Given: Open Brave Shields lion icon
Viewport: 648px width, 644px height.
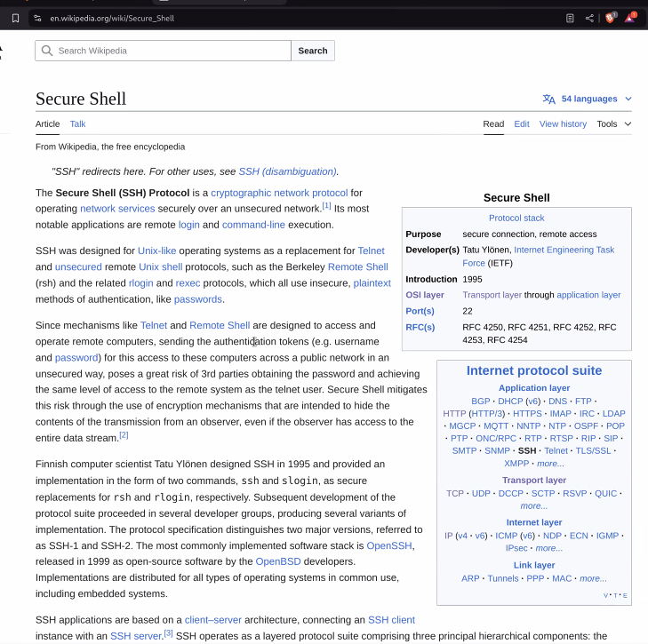Looking at the screenshot, I should [x=610, y=18].
